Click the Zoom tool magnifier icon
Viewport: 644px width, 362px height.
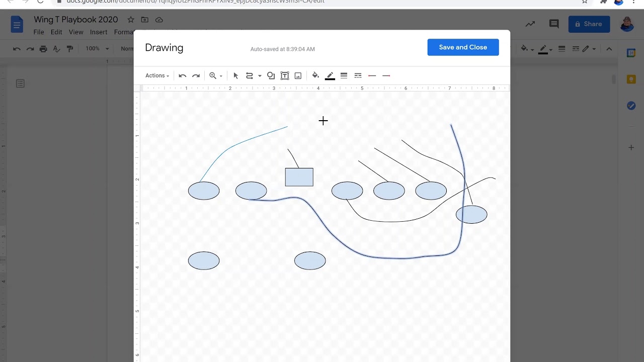212,75
